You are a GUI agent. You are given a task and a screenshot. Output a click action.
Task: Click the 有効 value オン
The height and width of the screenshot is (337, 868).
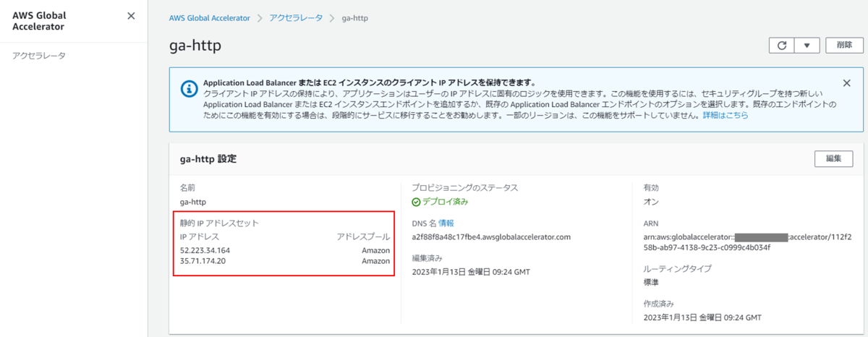tap(651, 201)
